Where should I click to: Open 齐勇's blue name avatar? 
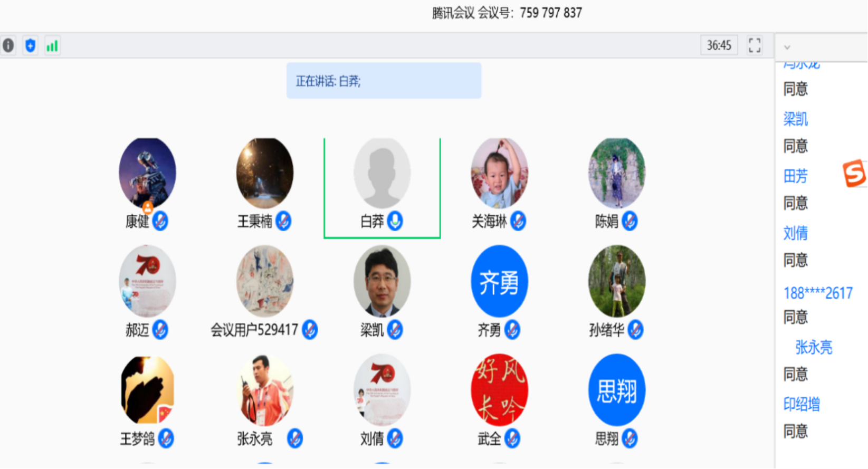pos(499,281)
